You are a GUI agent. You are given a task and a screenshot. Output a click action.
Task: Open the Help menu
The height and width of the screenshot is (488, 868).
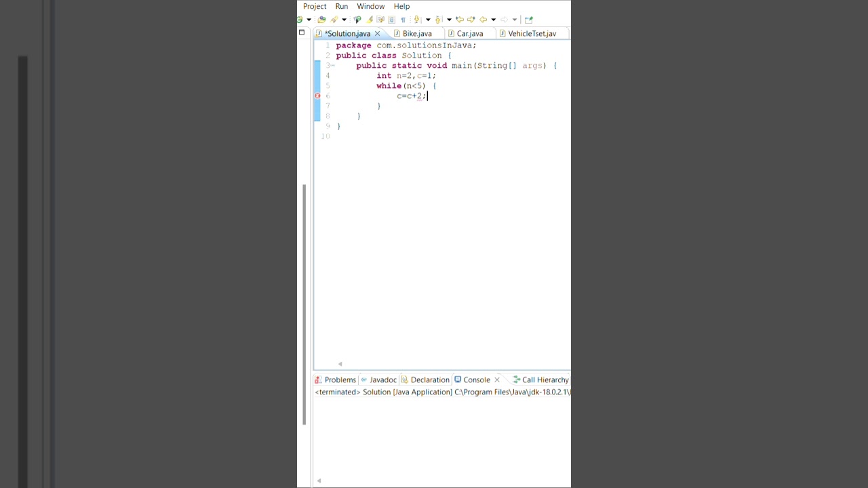point(401,6)
